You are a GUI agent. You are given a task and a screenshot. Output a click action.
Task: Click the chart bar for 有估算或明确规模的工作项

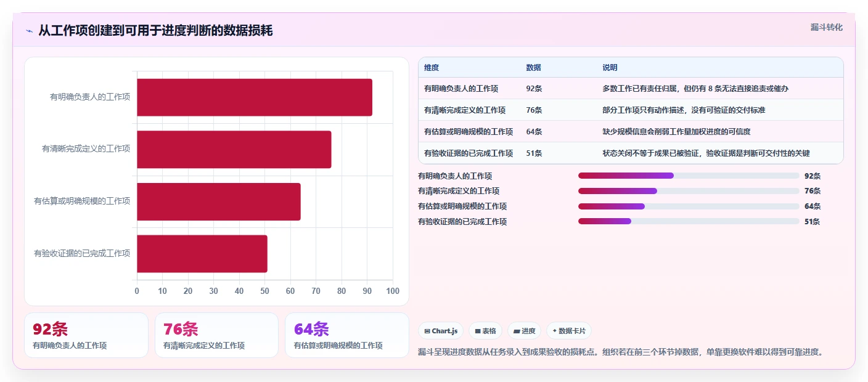click(x=219, y=201)
